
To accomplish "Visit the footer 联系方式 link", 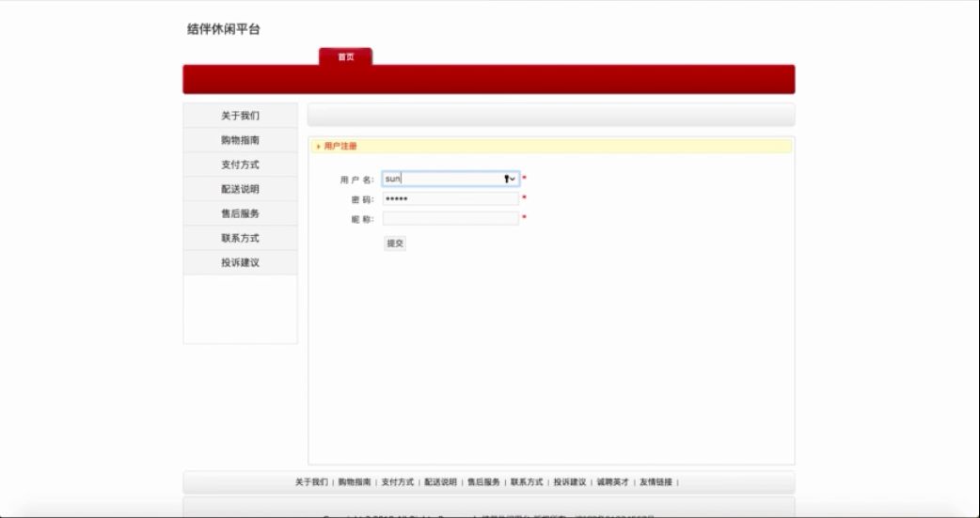I will [x=527, y=482].
